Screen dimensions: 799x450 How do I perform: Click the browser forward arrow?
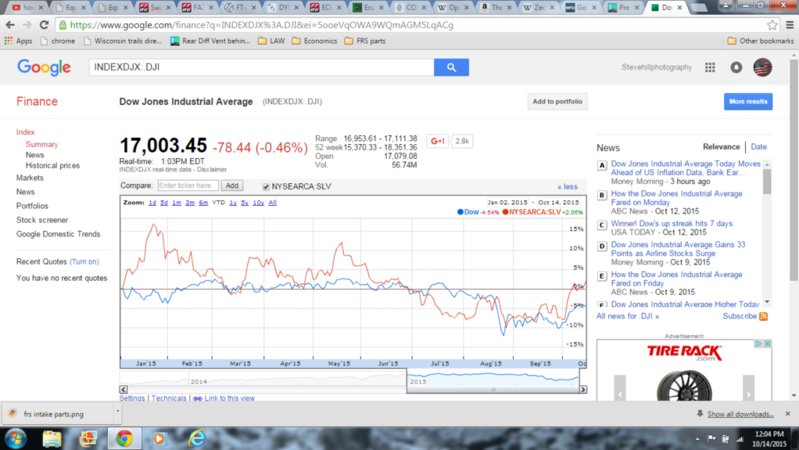26,25
